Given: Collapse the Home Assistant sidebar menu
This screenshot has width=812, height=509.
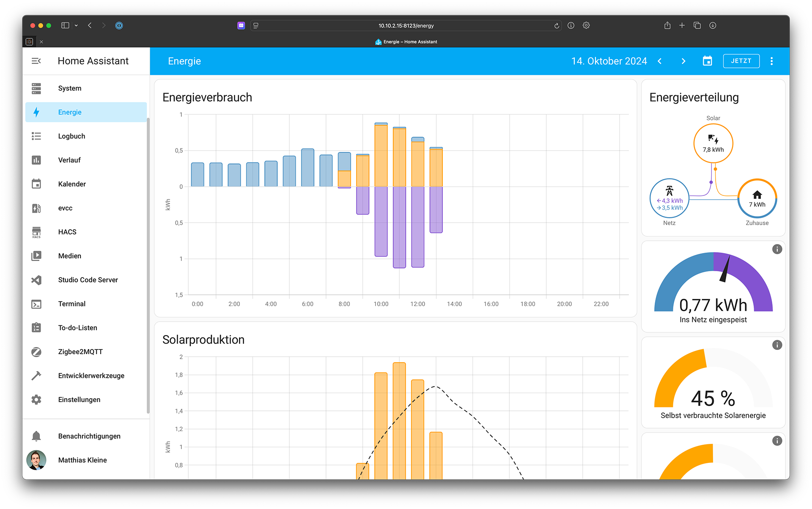Looking at the screenshot, I should pos(36,61).
